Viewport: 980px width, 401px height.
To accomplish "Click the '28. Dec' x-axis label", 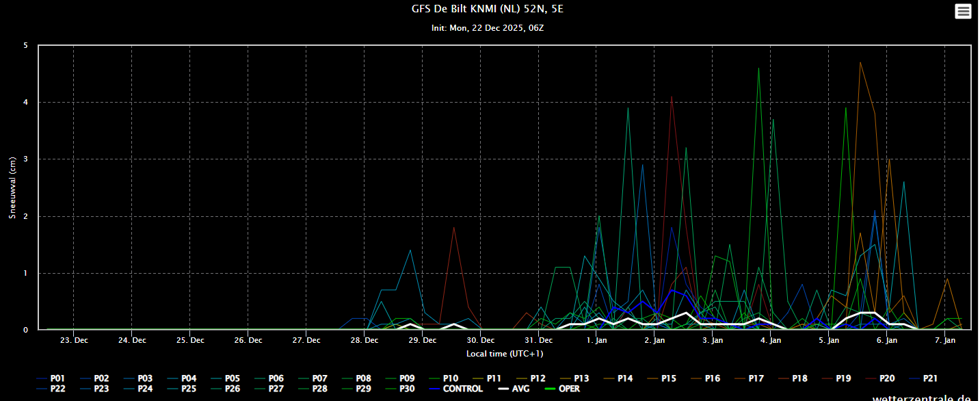I will pyautogui.click(x=365, y=340).
